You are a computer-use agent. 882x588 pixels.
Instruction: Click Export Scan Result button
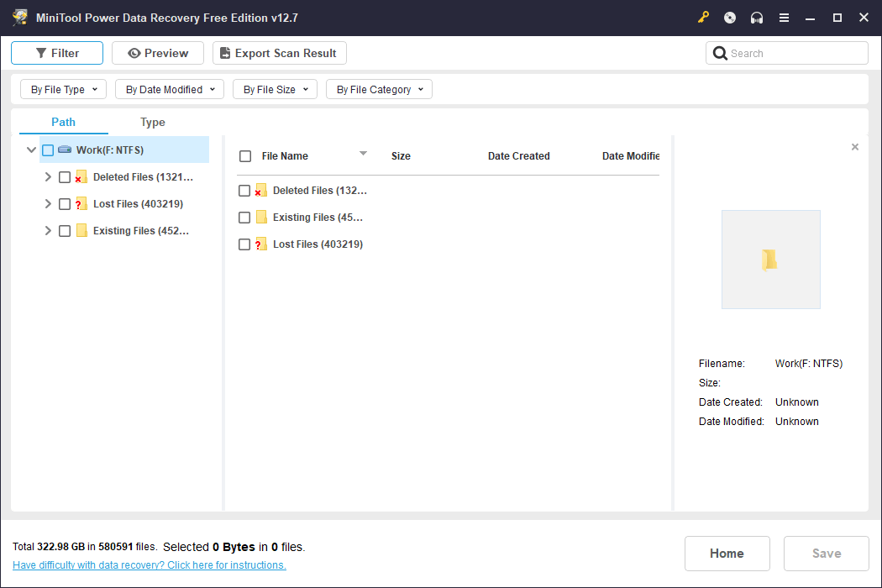tap(280, 53)
